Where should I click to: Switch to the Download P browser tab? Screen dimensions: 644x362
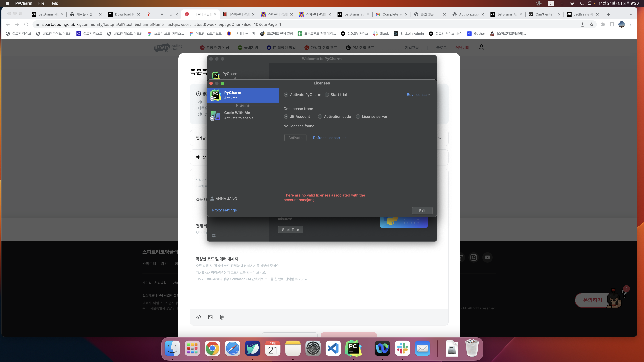pyautogui.click(x=124, y=14)
